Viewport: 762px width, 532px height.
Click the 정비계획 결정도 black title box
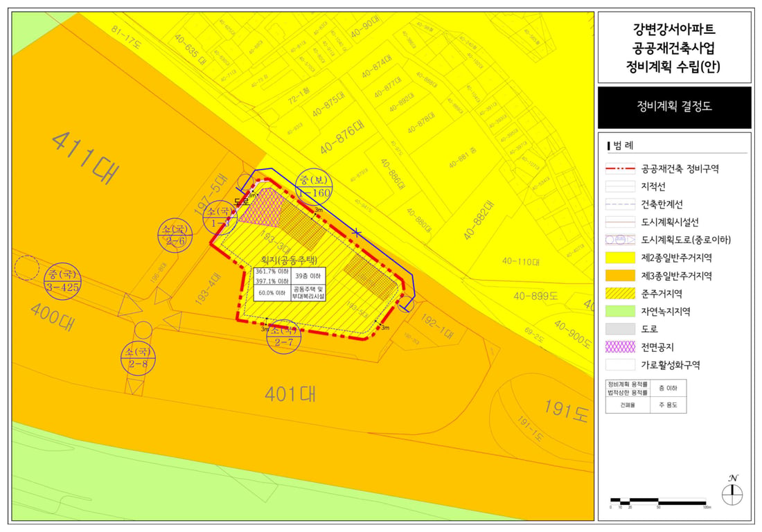click(674, 107)
